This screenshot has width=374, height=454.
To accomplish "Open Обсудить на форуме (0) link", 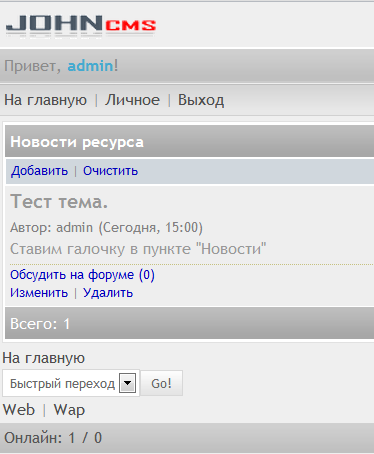I will pyautogui.click(x=82, y=275).
